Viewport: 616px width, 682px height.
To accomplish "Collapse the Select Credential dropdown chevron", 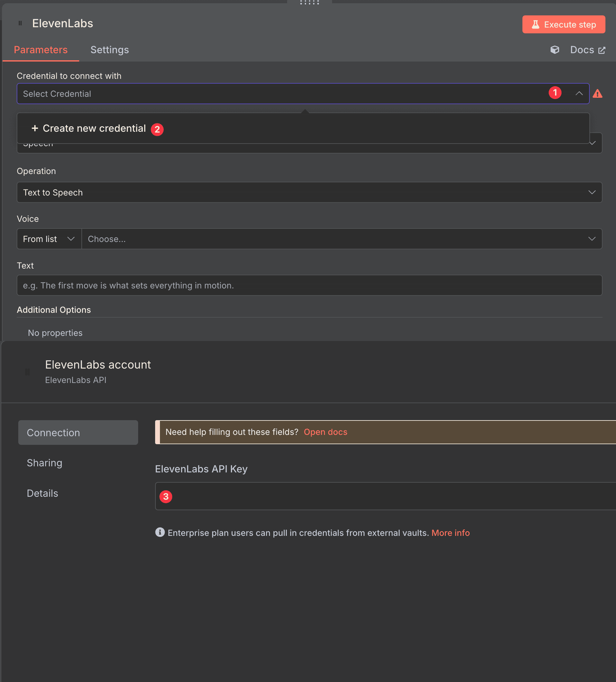I will (579, 93).
